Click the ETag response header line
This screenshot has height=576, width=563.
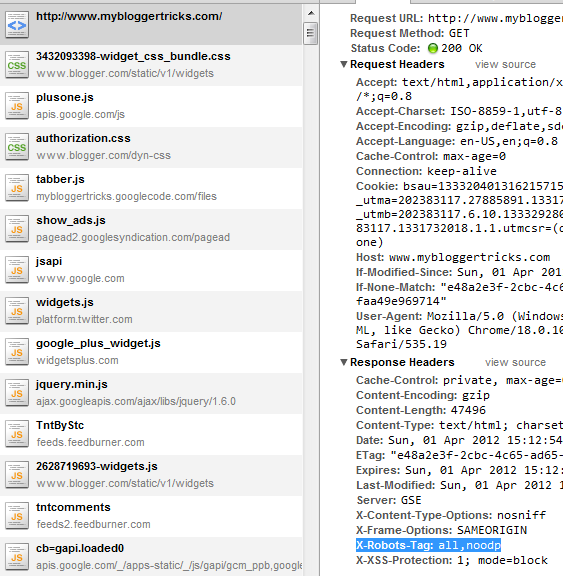pyautogui.click(x=459, y=455)
